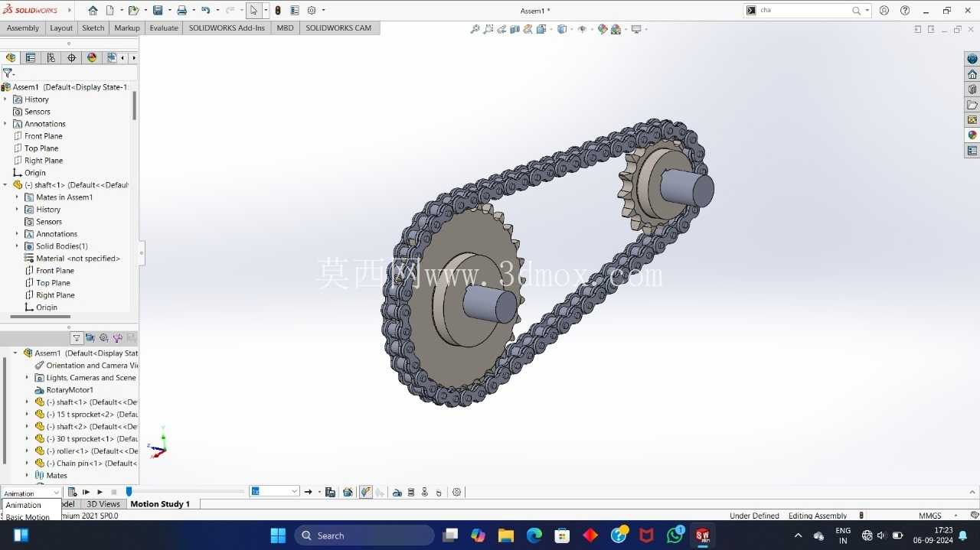Expand History node in feature tree

(x=5, y=99)
